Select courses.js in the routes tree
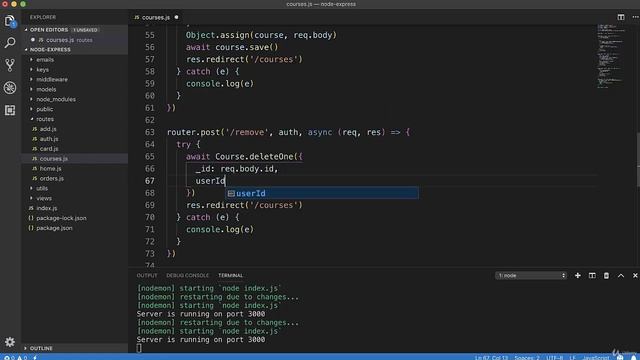The height and width of the screenshot is (360, 640). click(x=54, y=159)
